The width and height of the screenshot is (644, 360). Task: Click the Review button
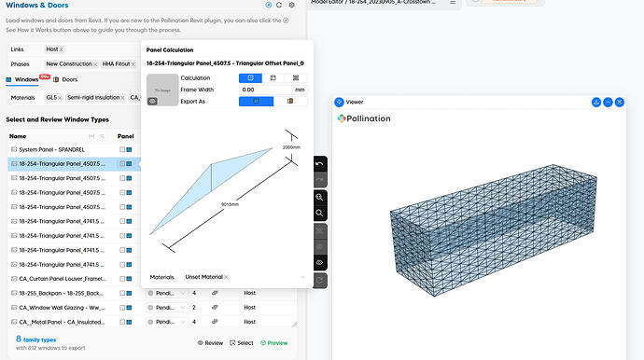point(210,343)
